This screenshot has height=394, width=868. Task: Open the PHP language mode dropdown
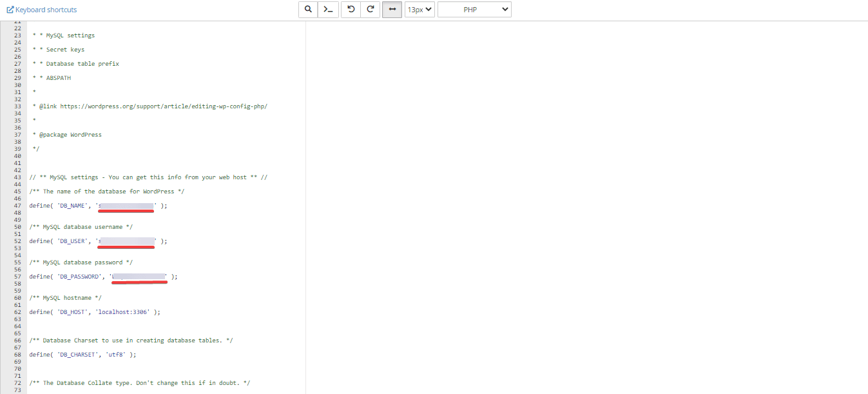[474, 10]
